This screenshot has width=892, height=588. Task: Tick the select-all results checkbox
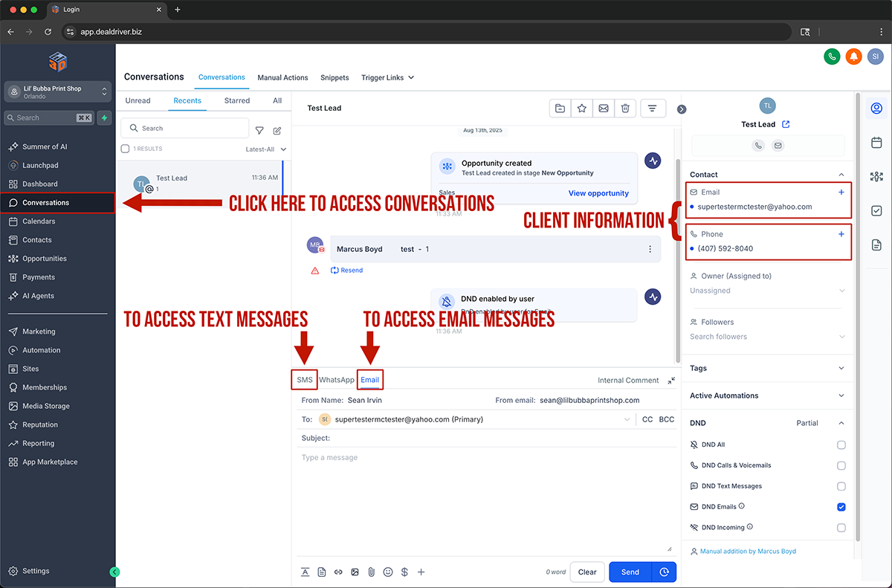click(x=125, y=149)
